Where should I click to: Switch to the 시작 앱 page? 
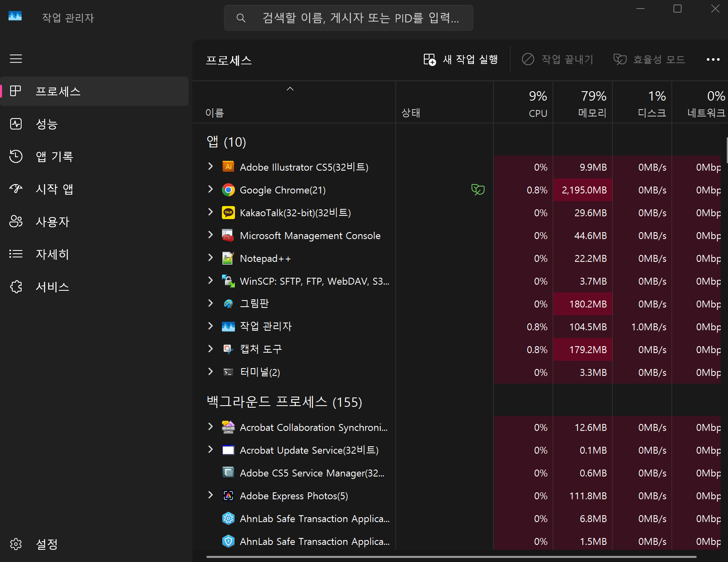tap(94, 189)
